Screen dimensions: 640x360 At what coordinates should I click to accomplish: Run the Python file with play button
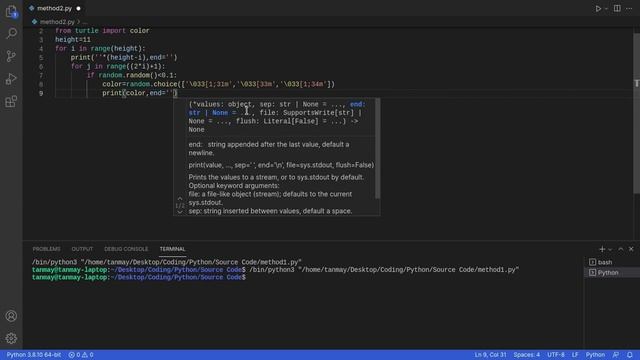tap(598, 8)
